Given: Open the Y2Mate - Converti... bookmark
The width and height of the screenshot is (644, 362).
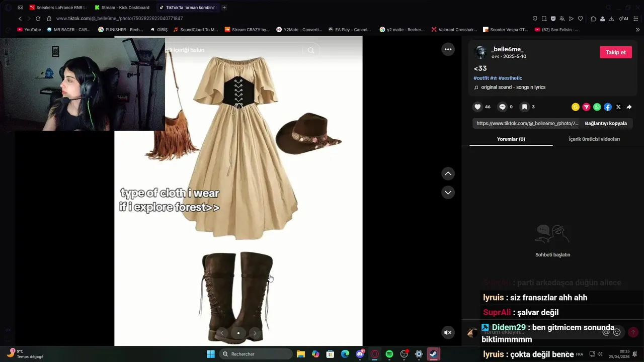Looking at the screenshot, I should [x=299, y=30].
